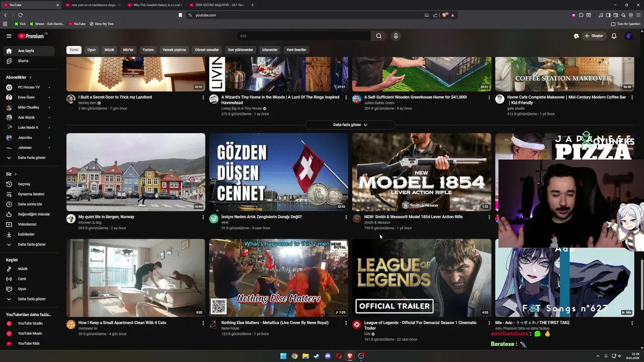Expand Daha fazla göster under Keşfet
The height and width of the screenshot is (362, 644).
[28, 299]
